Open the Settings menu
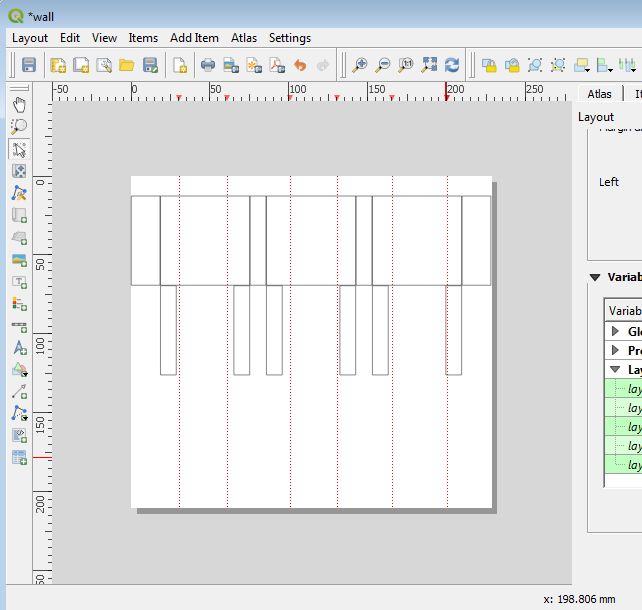This screenshot has width=642, height=610. (x=289, y=38)
